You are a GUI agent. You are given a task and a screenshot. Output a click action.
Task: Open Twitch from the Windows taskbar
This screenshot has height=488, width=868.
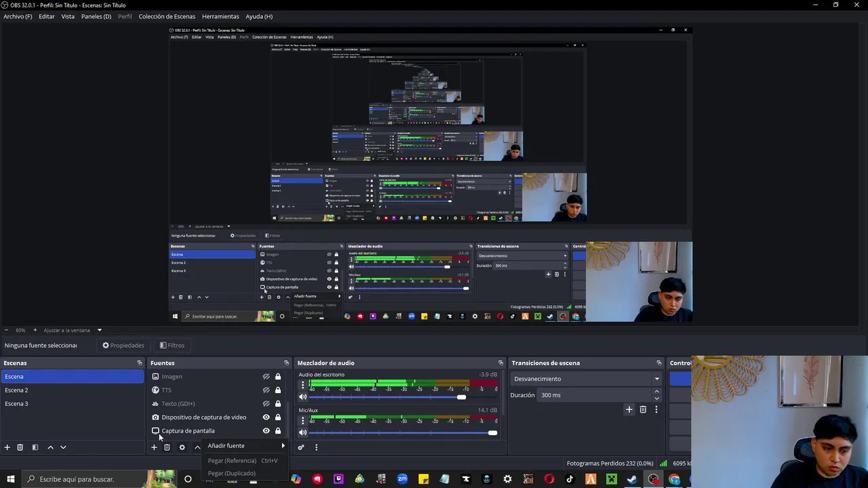click(338, 479)
